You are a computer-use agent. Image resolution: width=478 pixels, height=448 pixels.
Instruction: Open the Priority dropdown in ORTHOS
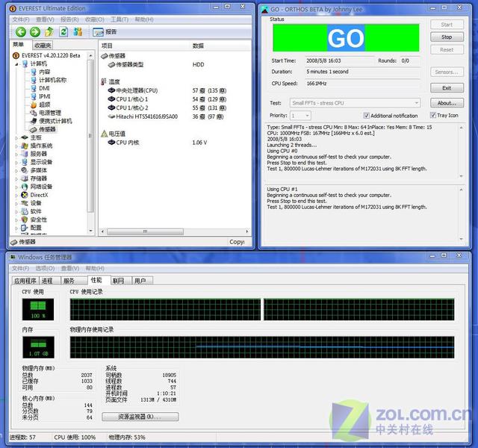click(x=300, y=116)
